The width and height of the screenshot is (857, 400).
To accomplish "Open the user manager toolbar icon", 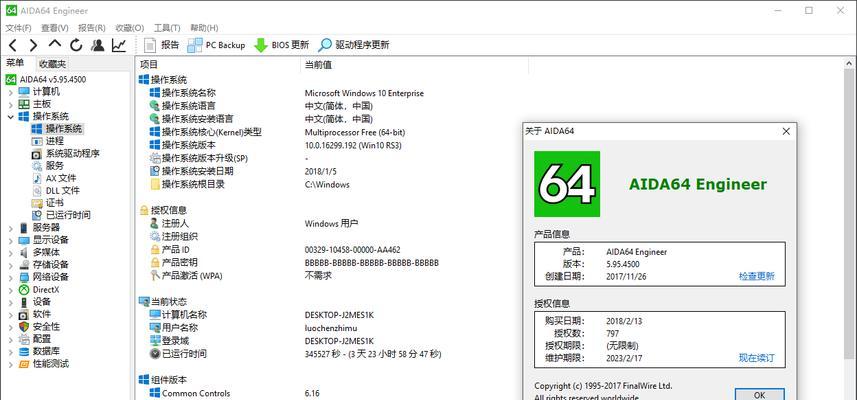I will tap(98, 45).
